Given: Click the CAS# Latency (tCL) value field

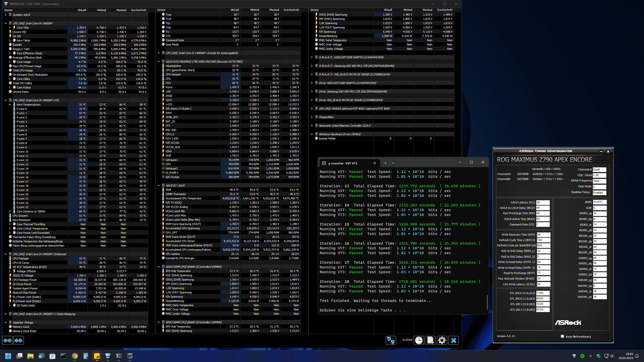Looking at the screenshot, I should tap(543, 202).
